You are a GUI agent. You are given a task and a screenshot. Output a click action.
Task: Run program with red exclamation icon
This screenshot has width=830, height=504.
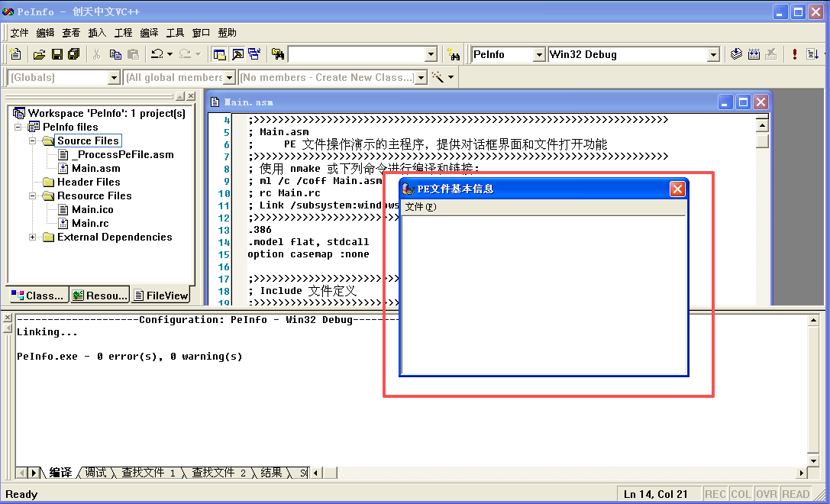[x=795, y=54]
